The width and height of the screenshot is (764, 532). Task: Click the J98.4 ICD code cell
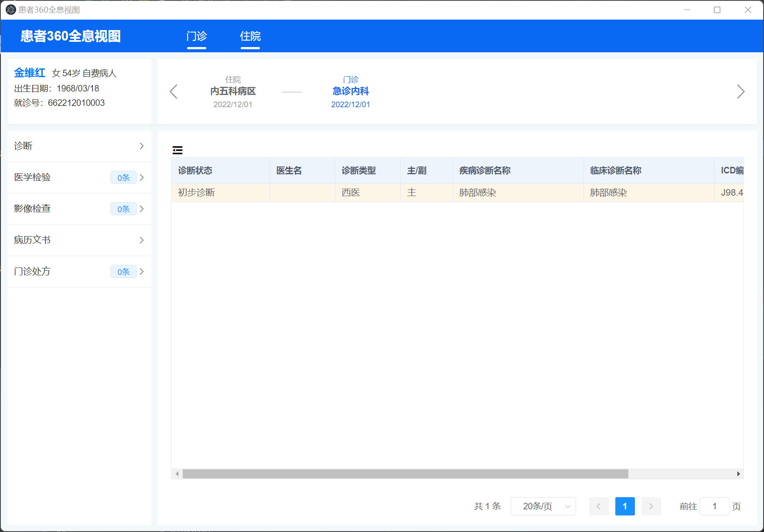pyautogui.click(x=729, y=193)
